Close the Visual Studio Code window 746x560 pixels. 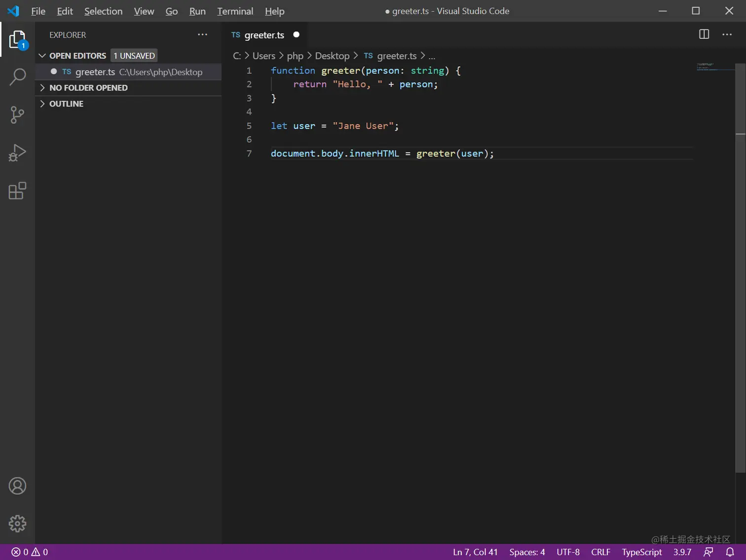point(729,11)
